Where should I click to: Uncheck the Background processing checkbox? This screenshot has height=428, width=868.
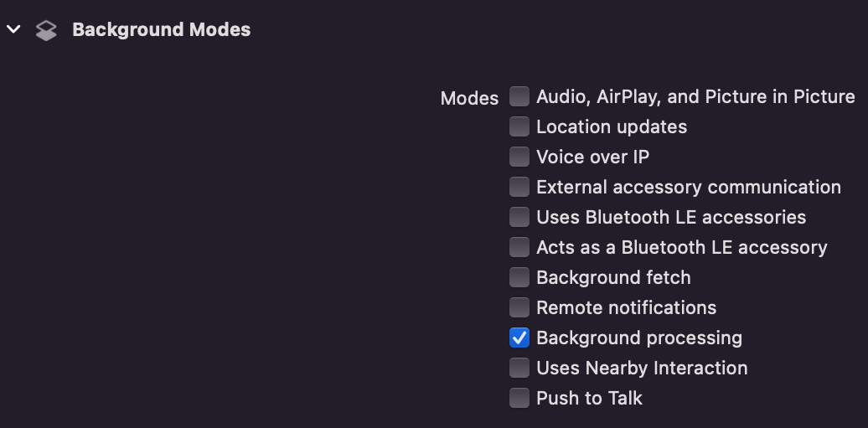[x=520, y=338]
